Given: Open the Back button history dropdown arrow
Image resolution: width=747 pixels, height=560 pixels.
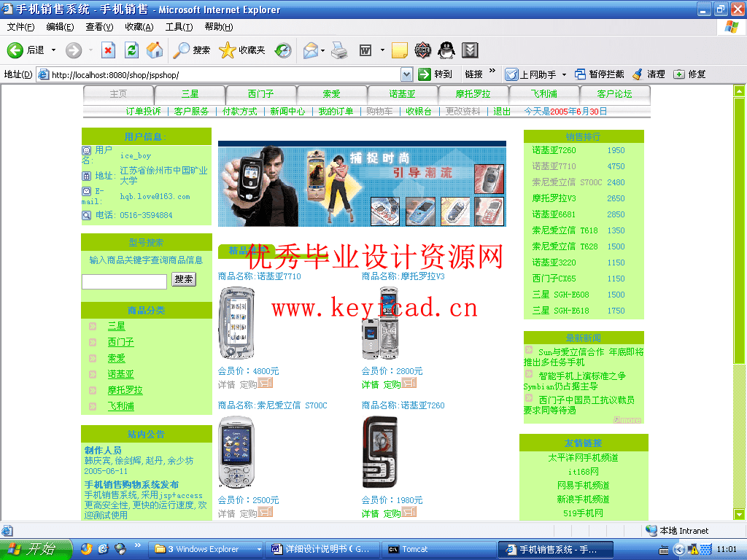Looking at the screenshot, I should tap(53, 50).
